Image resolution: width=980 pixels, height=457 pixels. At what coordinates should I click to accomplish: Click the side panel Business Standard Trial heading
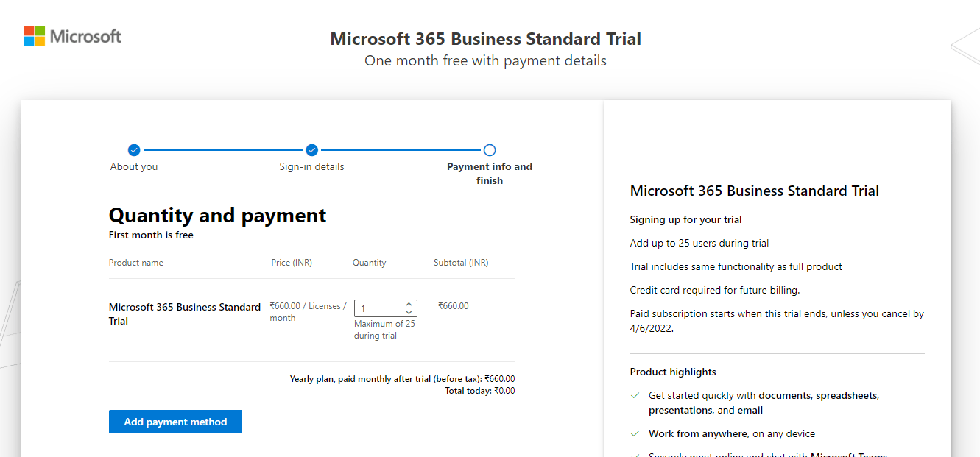pos(755,191)
